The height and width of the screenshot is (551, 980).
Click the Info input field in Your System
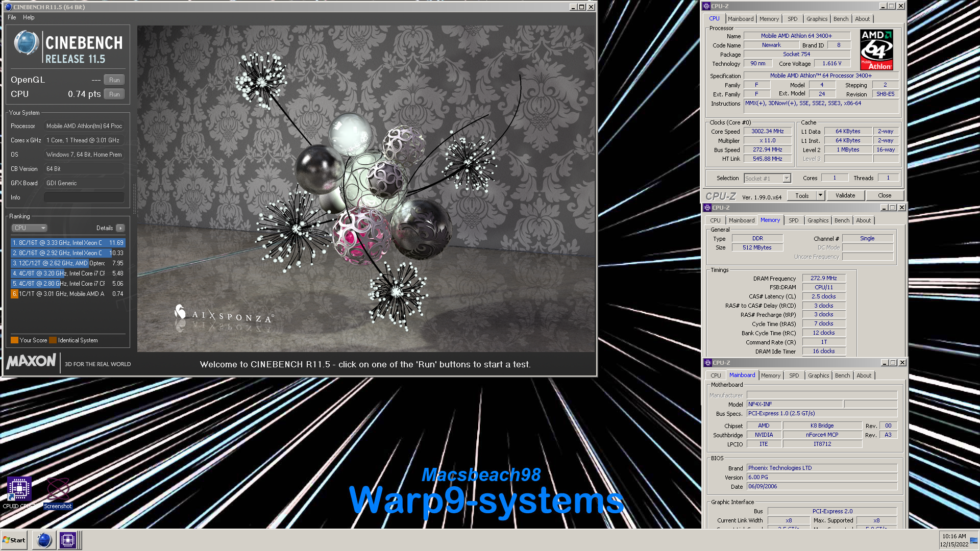point(84,197)
